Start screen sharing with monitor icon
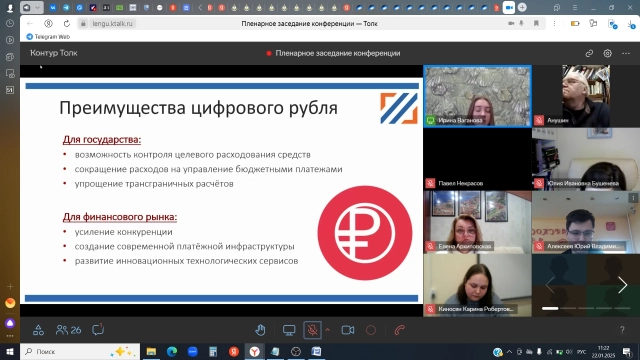Viewport: 640px width, 360px height. click(289, 330)
